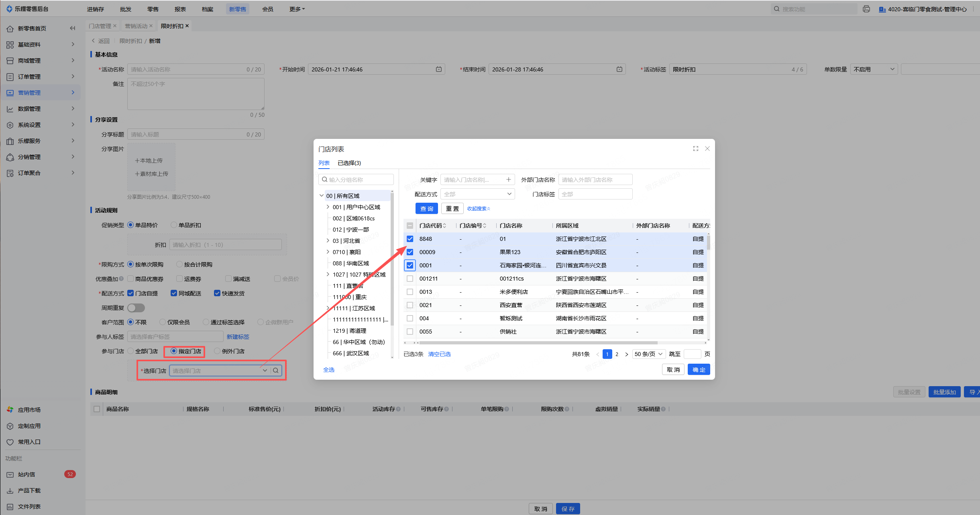The image size is (980, 515).
Task: Expand the 03 | 河北省 tree node
Action: 328,241
